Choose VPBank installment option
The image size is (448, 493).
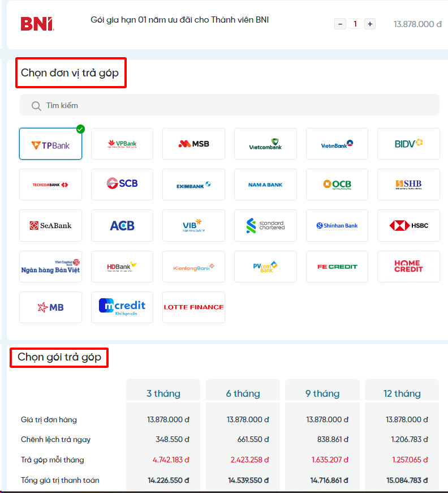pos(122,144)
